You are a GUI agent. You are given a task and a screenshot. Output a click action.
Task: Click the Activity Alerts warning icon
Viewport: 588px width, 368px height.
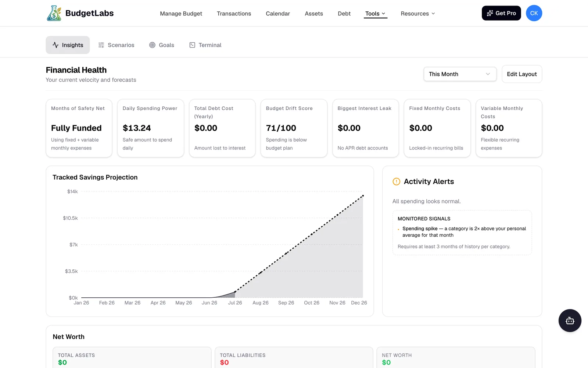click(x=397, y=181)
